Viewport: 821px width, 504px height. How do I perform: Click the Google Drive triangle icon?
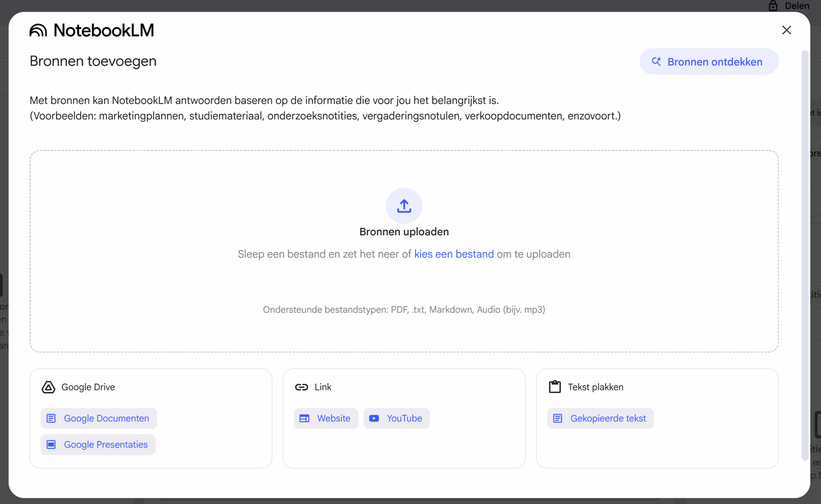48,387
